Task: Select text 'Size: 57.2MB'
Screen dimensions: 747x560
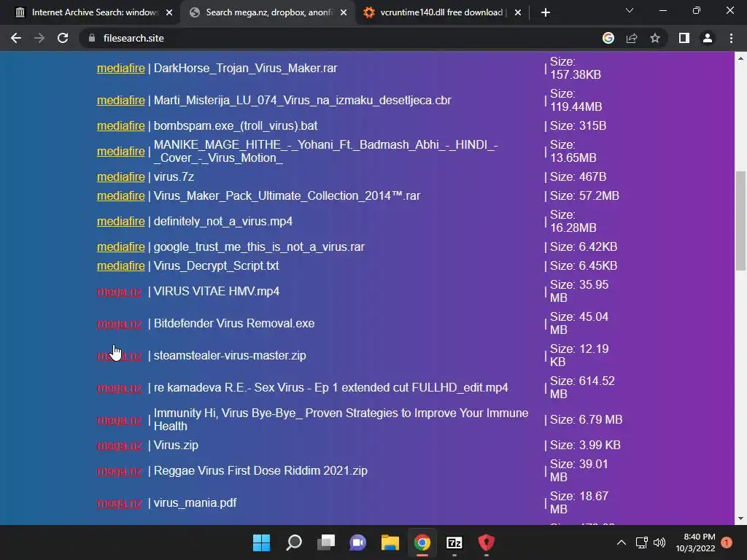Action: pos(584,195)
